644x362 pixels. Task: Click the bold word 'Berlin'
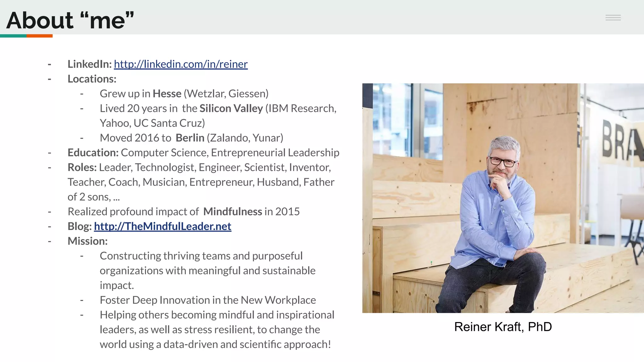click(190, 138)
